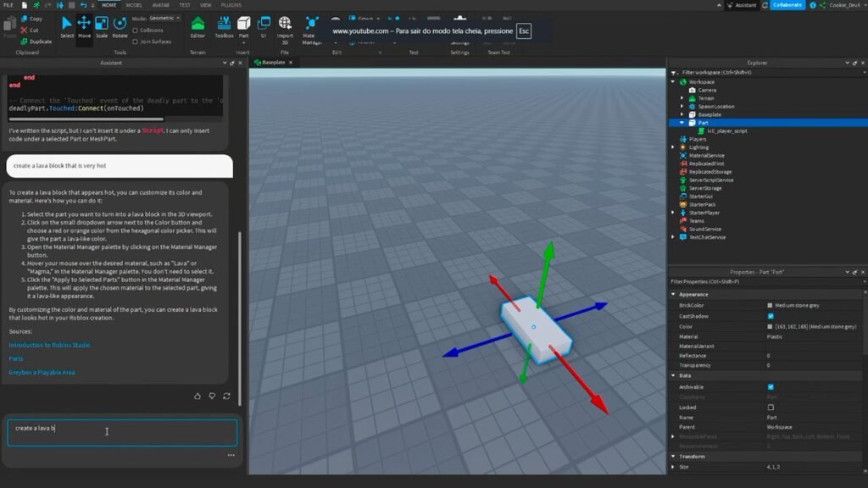
Task: Expand the SpawnLocation node
Action: point(682,106)
